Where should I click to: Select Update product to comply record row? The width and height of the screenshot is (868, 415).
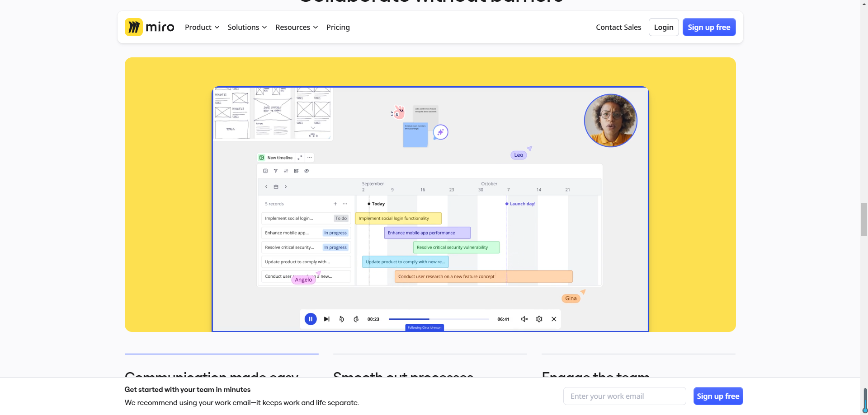coord(306,262)
